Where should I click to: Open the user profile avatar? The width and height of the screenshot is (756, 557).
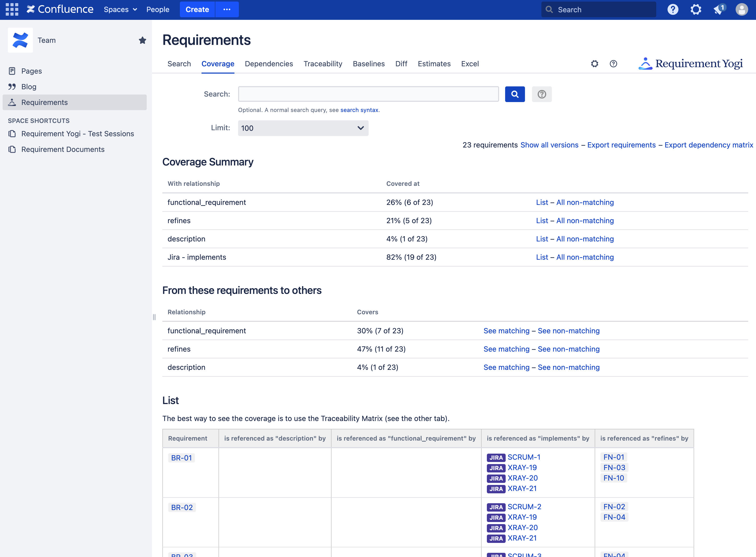741,9
